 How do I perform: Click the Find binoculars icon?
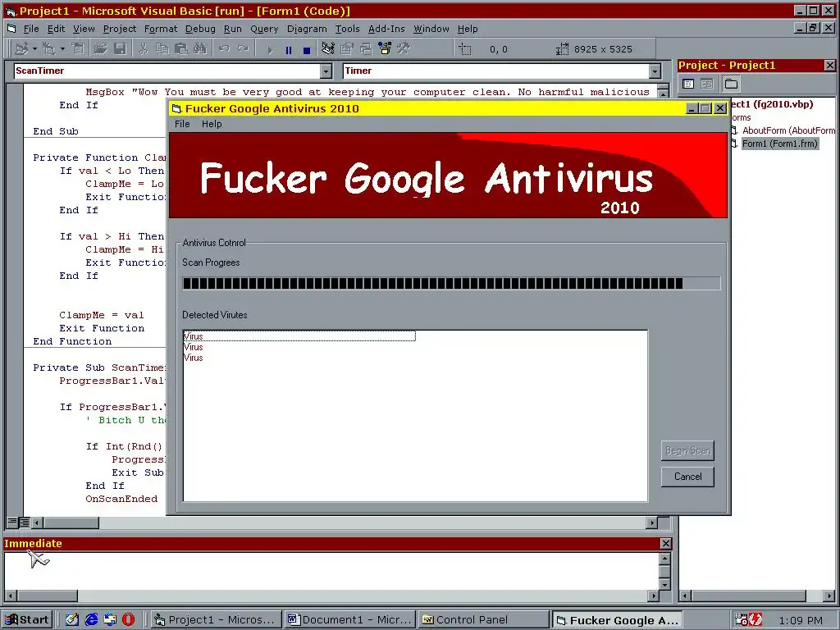click(200, 49)
